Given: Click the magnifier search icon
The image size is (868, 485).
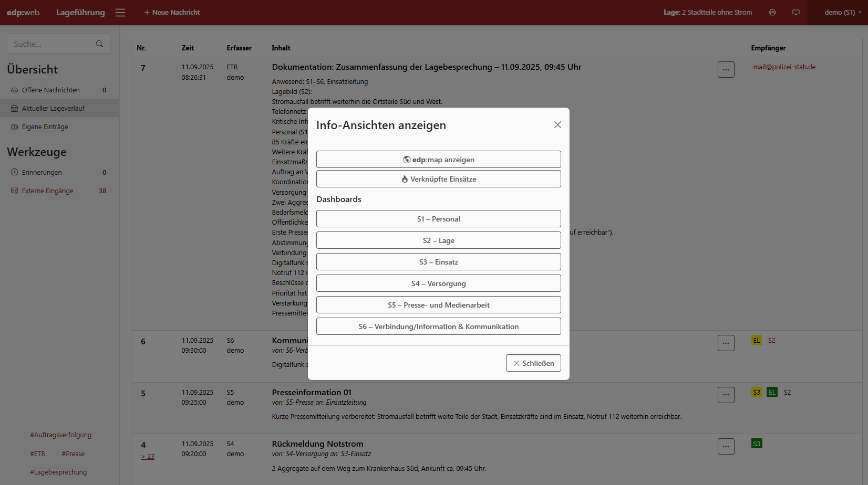Looking at the screenshot, I should (99, 44).
